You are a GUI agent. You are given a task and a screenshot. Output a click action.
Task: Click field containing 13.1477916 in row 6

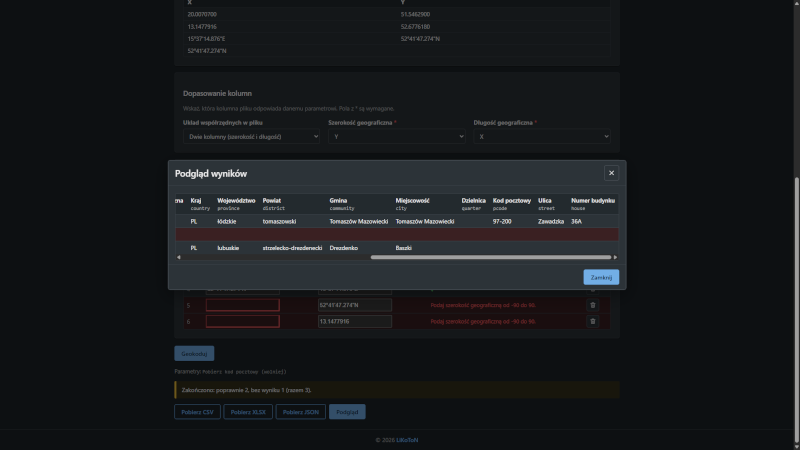point(355,321)
